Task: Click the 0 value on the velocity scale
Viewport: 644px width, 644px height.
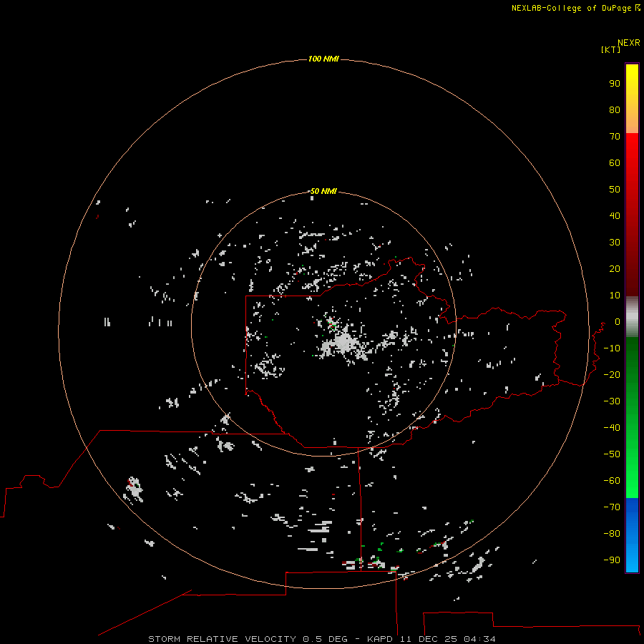Action: 618,322
